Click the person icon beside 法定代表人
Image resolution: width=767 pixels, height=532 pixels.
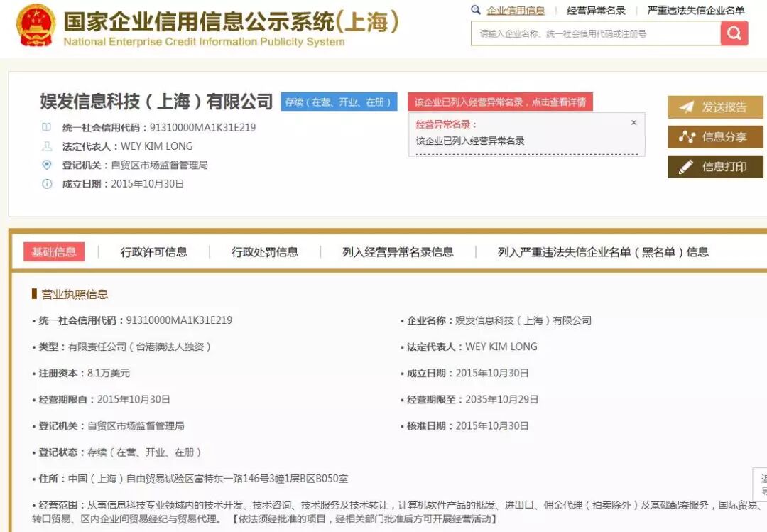pyautogui.click(x=46, y=146)
